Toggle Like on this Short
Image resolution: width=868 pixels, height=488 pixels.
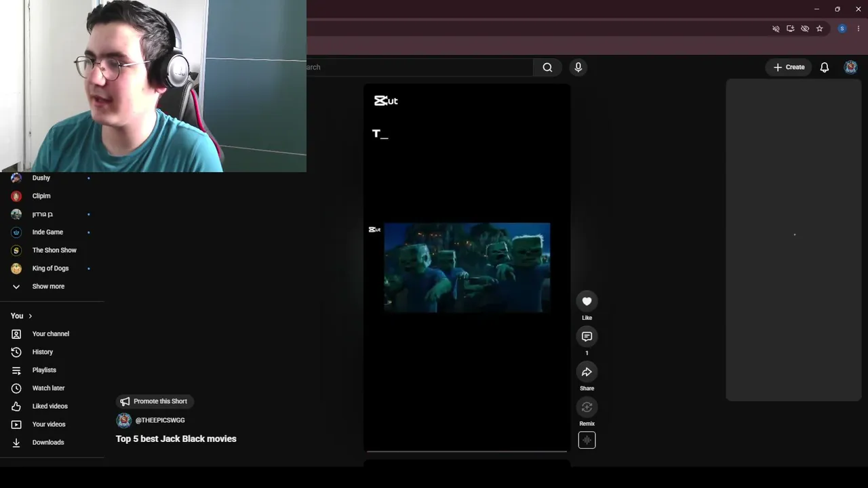pos(587,302)
